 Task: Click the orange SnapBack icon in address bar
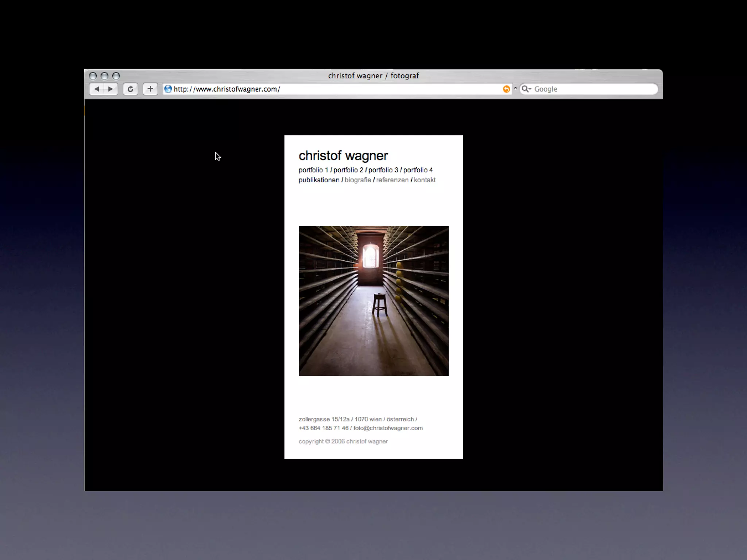pyautogui.click(x=506, y=89)
